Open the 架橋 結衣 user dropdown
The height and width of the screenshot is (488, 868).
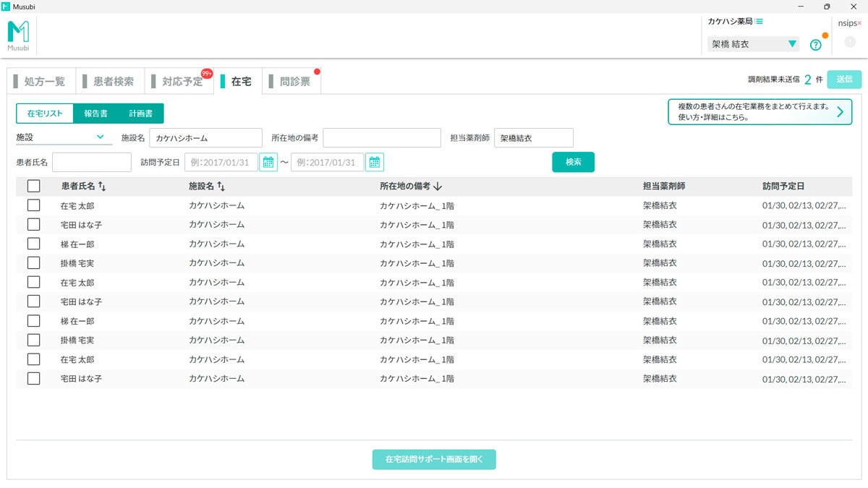point(752,44)
